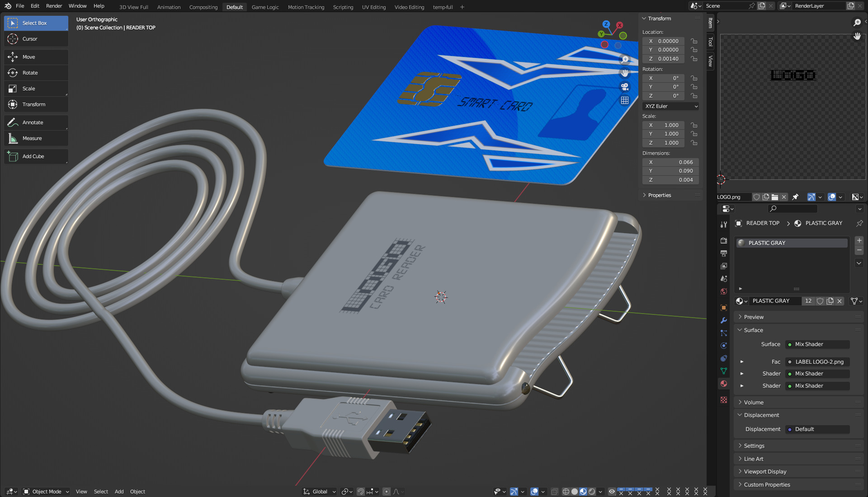Toggle lock on Location X

tap(694, 41)
